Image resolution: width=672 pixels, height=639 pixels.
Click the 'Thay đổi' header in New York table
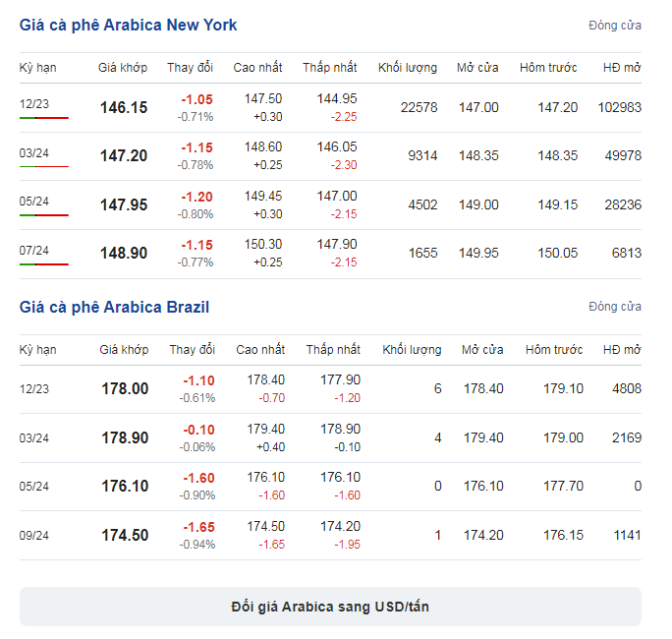click(191, 68)
